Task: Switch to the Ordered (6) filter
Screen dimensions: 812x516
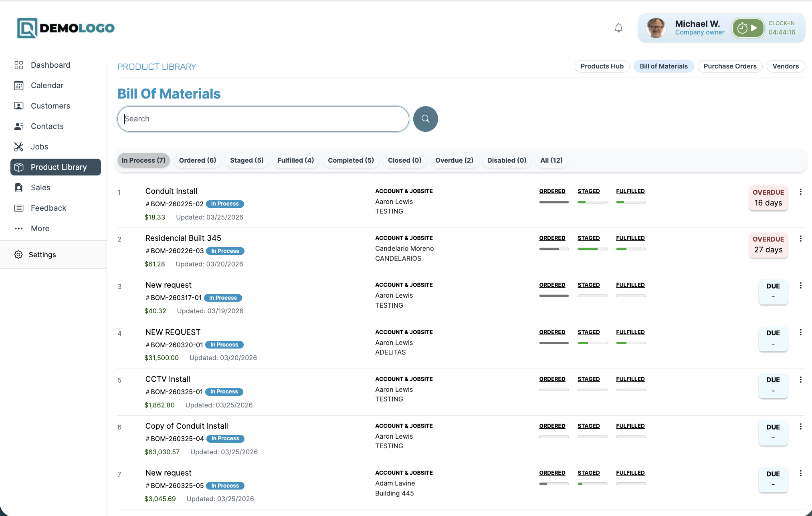Action: click(197, 160)
